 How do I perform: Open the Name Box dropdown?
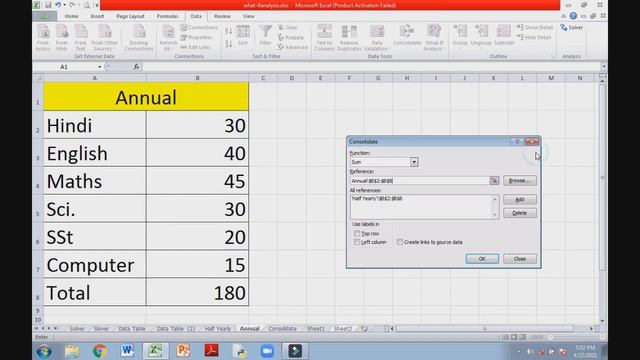(x=99, y=67)
